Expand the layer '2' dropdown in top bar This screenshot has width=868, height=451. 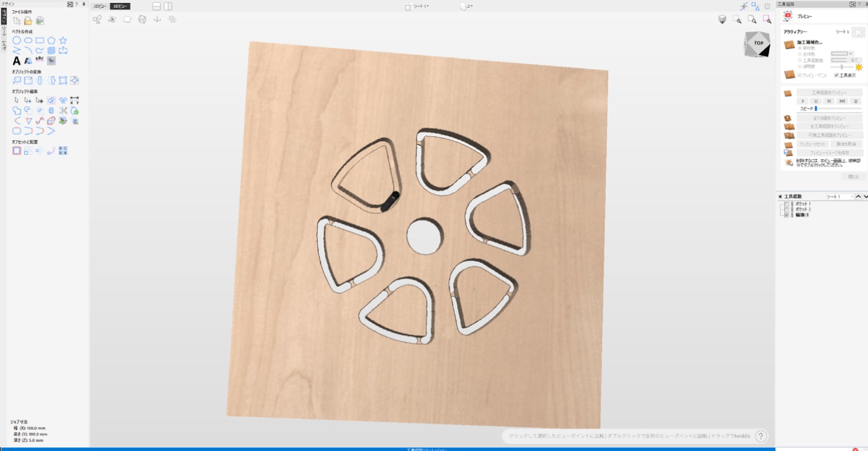(x=467, y=6)
